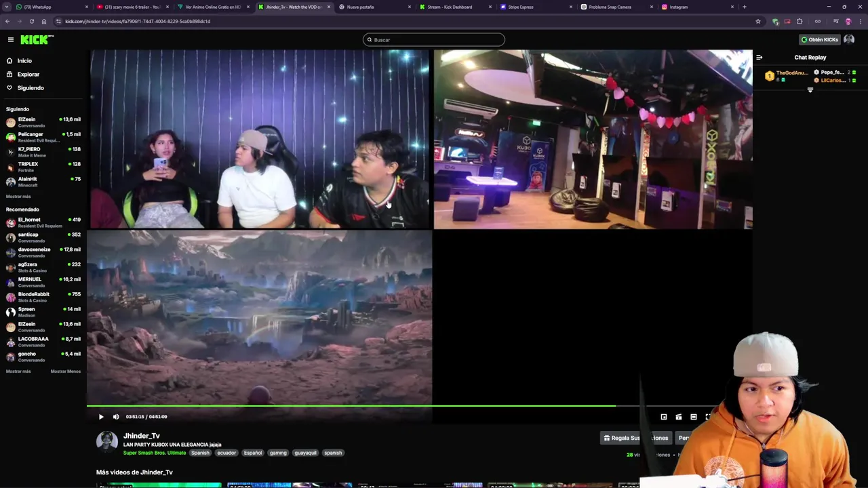The width and height of the screenshot is (868, 488).
Task: Bookmark this page with star icon
Action: 758,21
